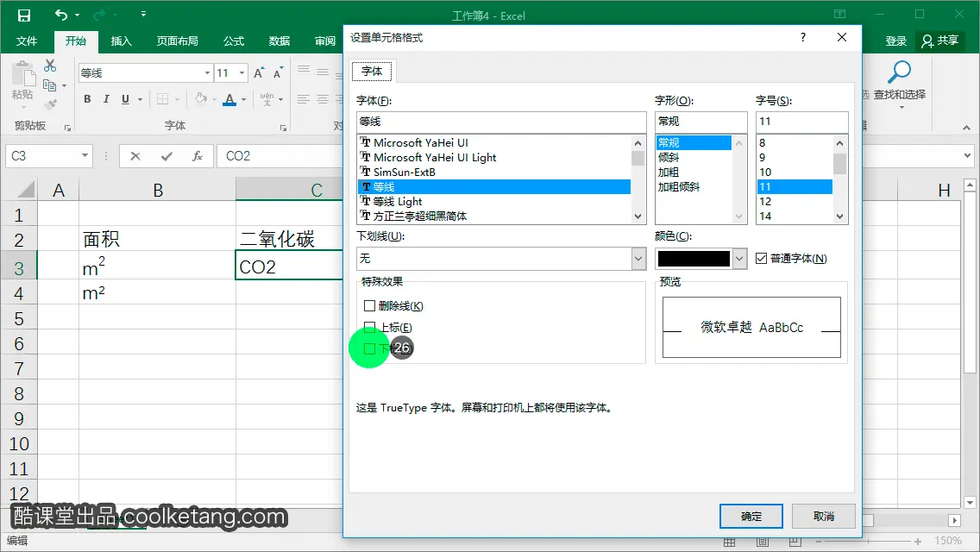
Task: Click the 登录 sign-in link
Action: [895, 41]
